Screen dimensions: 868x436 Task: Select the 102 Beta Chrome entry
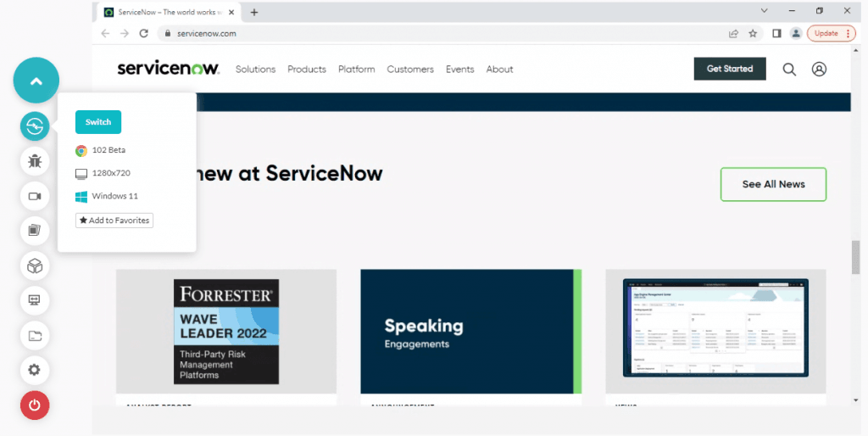point(101,150)
